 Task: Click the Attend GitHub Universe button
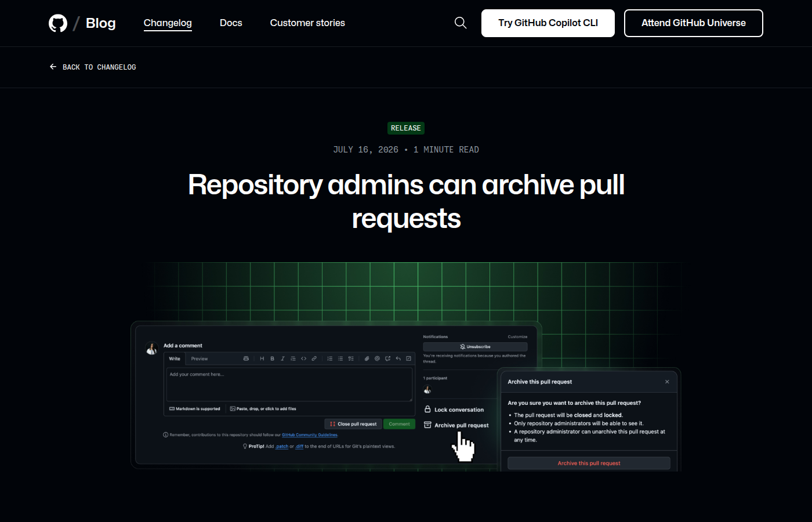pos(694,23)
